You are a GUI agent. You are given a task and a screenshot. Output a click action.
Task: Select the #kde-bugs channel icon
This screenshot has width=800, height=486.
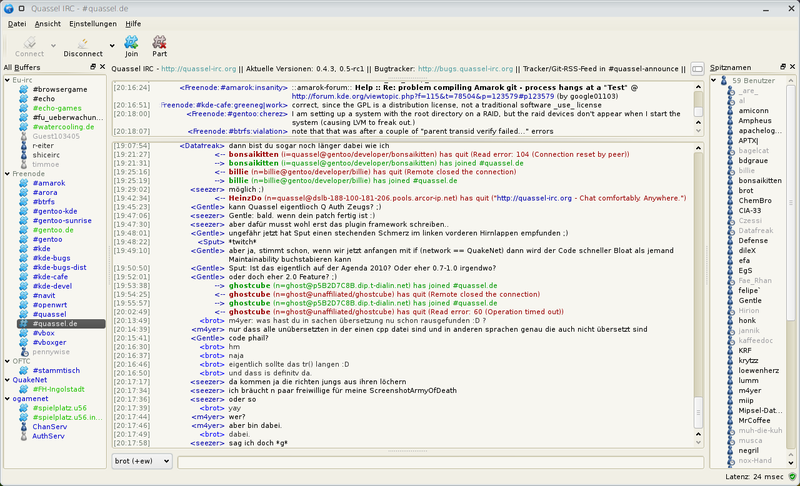click(x=23, y=258)
